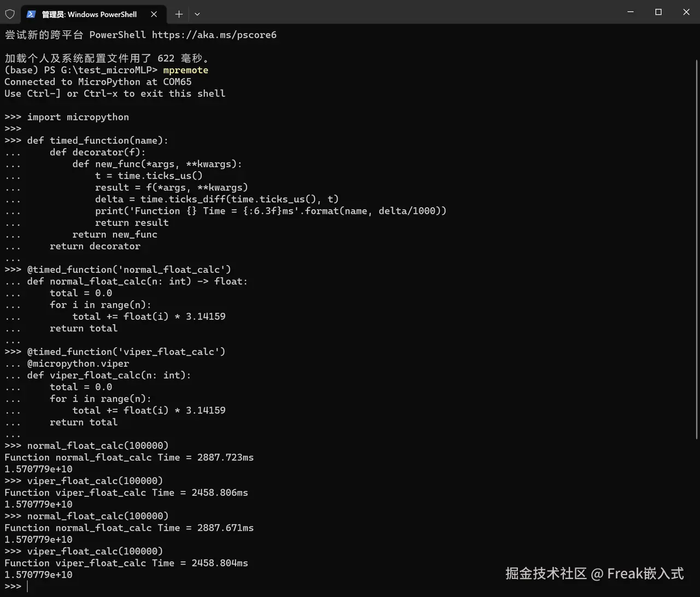Click the "def decorator(f):" line
This screenshot has width=700, height=597.
(98, 153)
